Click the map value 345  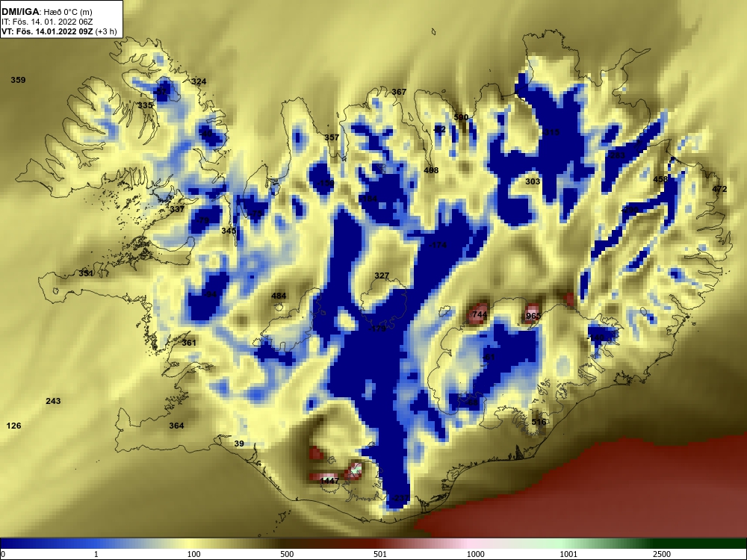(x=229, y=231)
